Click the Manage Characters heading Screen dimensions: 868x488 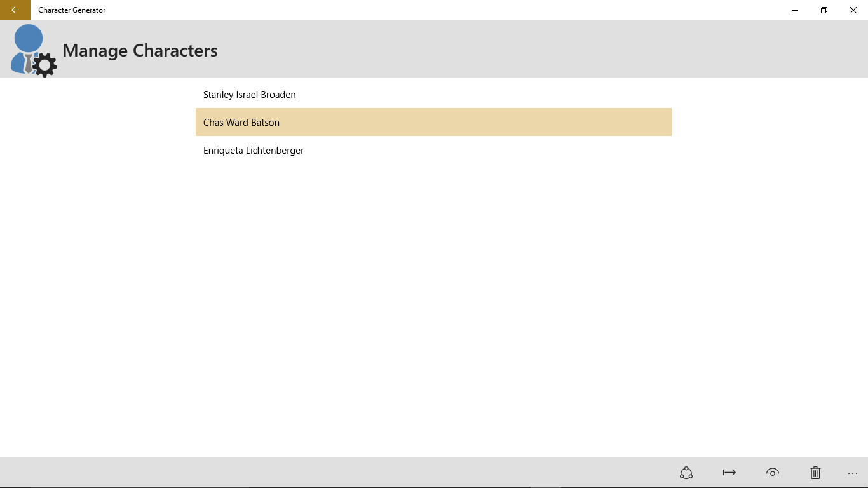tap(140, 50)
